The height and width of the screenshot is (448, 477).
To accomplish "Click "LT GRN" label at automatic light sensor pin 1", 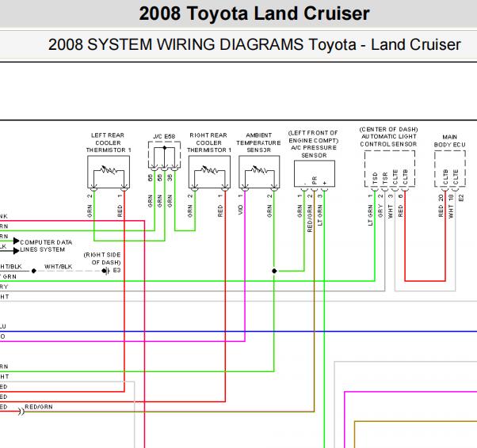I will tap(370, 215).
